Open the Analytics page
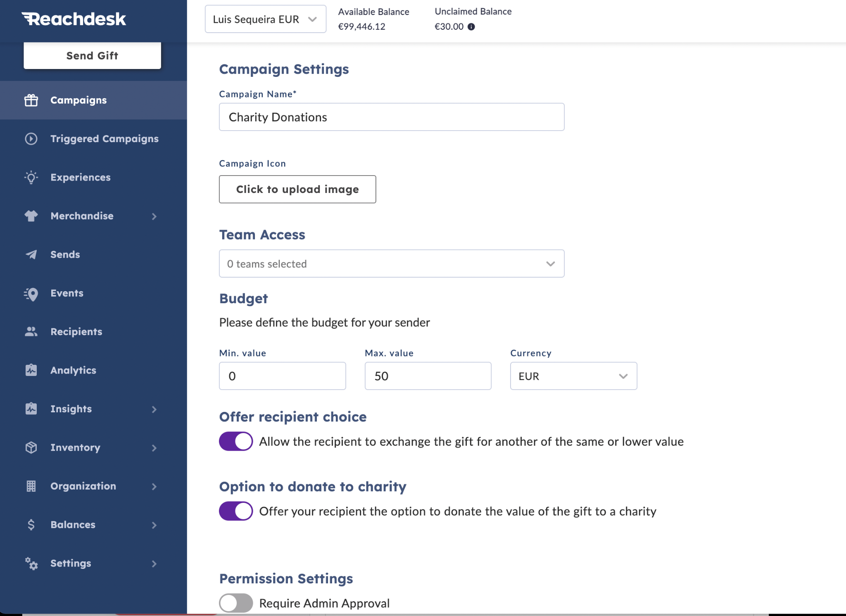The height and width of the screenshot is (616, 846). pyautogui.click(x=93, y=370)
